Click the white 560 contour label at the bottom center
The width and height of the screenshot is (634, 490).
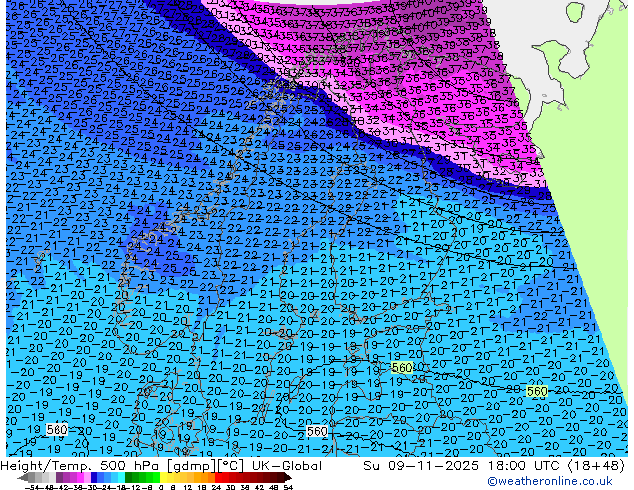(x=317, y=431)
